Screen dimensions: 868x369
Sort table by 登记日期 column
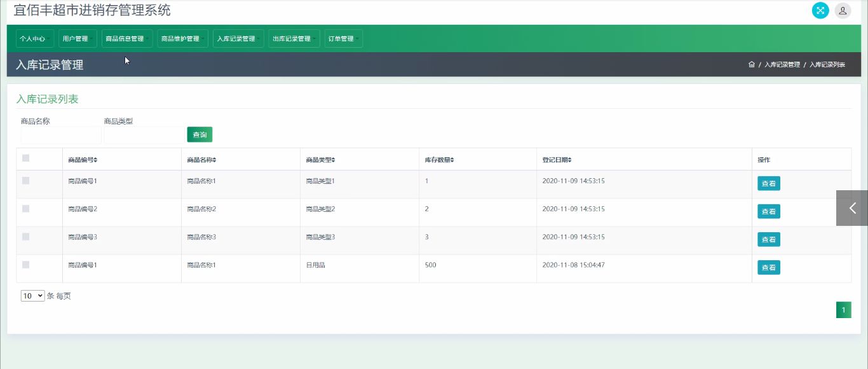click(x=557, y=160)
